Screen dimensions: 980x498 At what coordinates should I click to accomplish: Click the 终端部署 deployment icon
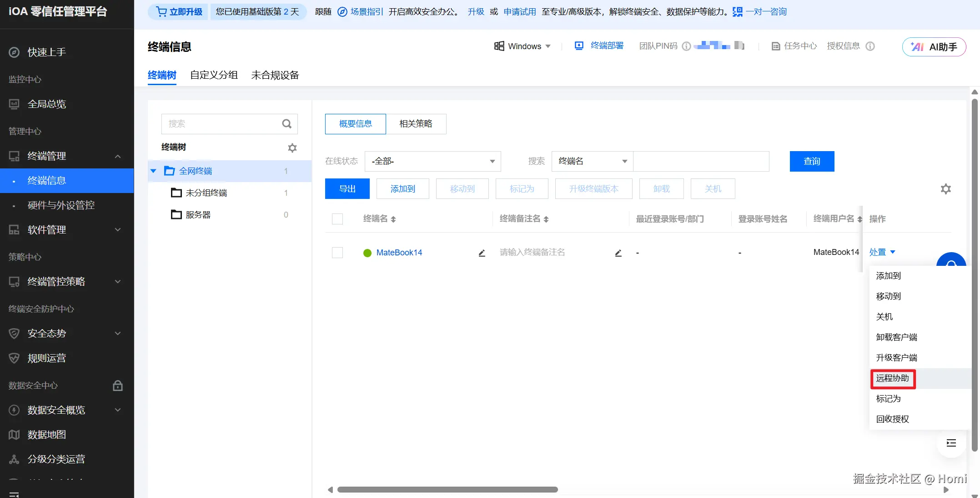pos(579,46)
